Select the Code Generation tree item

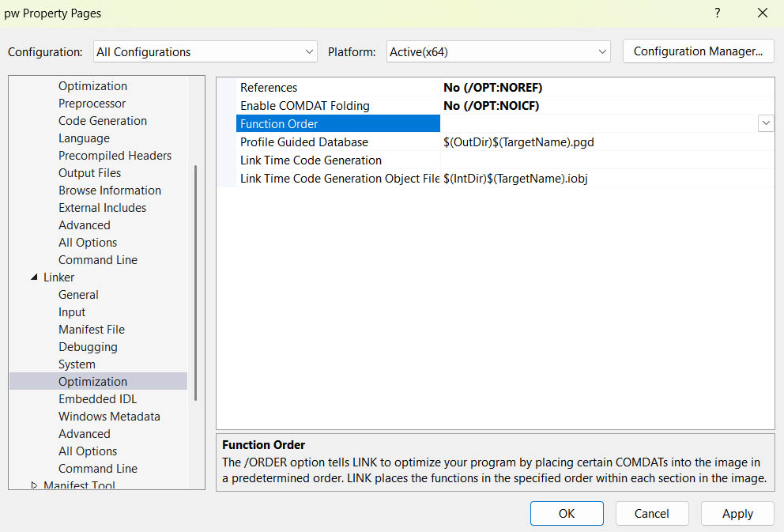pos(102,121)
